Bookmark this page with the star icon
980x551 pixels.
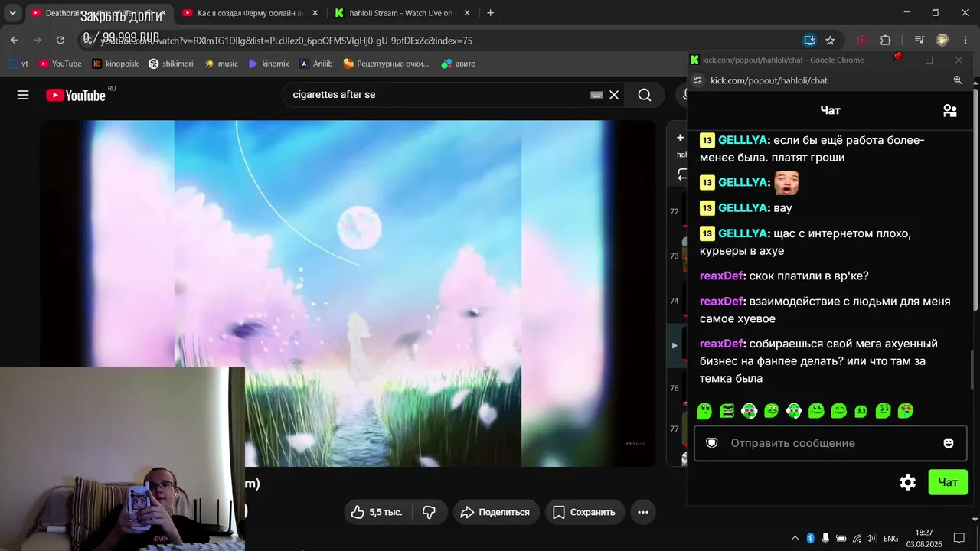[830, 40]
